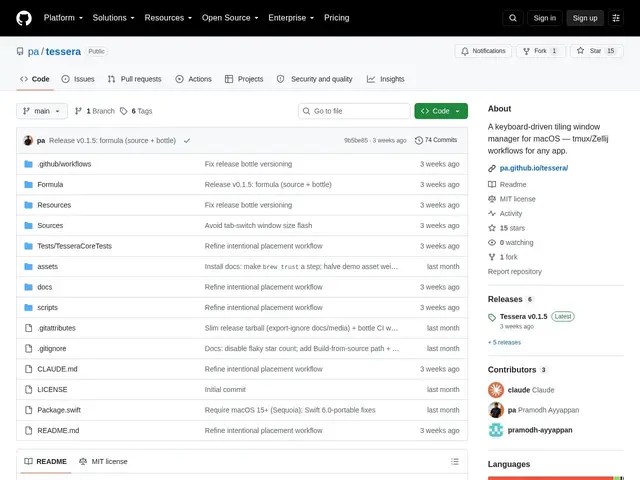
Task: Open the 6 Tags link
Action: 136,111
